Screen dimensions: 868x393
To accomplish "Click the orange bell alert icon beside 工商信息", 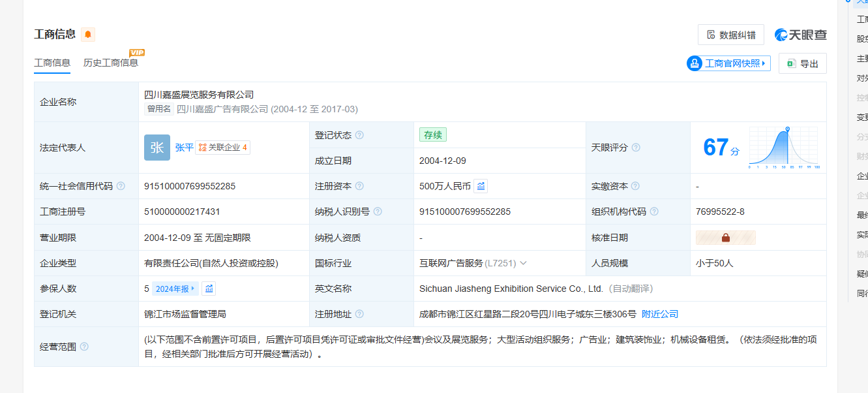I will click(88, 35).
